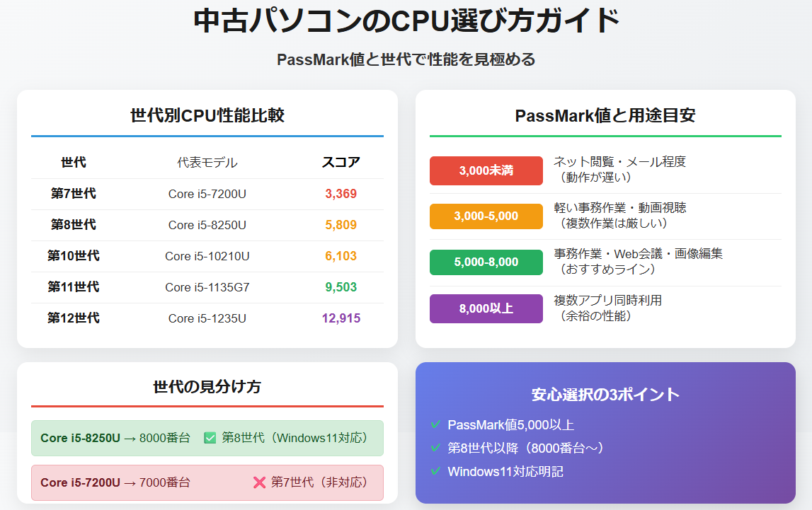The width and height of the screenshot is (812, 510).
Task: Click the heading 安心選択の3ポイント
Action: (x=605, y=395)
